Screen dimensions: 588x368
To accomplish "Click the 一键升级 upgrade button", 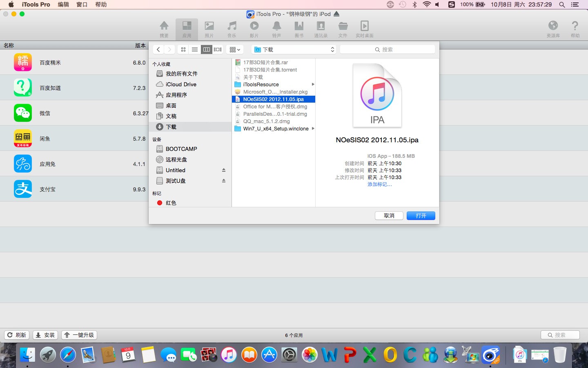I will tap(79, 335).
